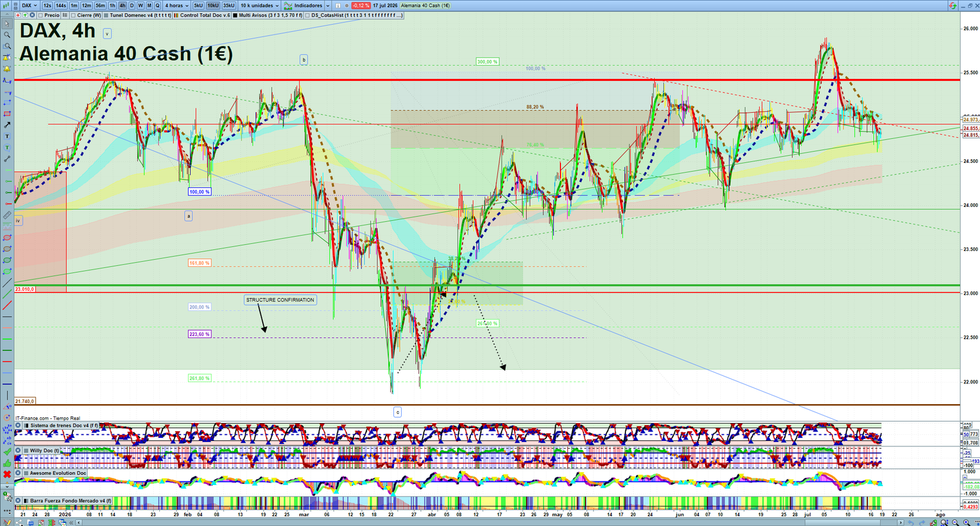Click the red X delete-drawings icon
The height and width of the screenshot is (526, 980).
pos(7,475)
